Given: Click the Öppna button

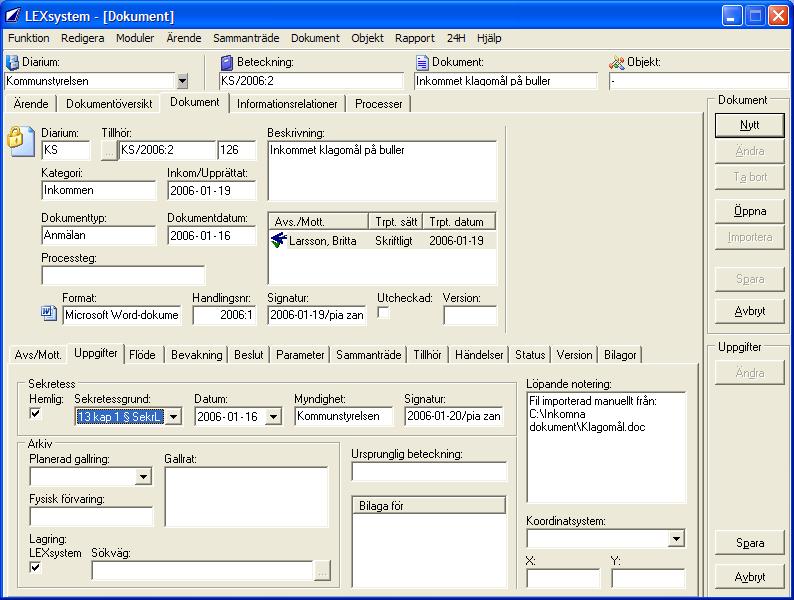Looking at the screenshot, I should click(x=749, y=211).
